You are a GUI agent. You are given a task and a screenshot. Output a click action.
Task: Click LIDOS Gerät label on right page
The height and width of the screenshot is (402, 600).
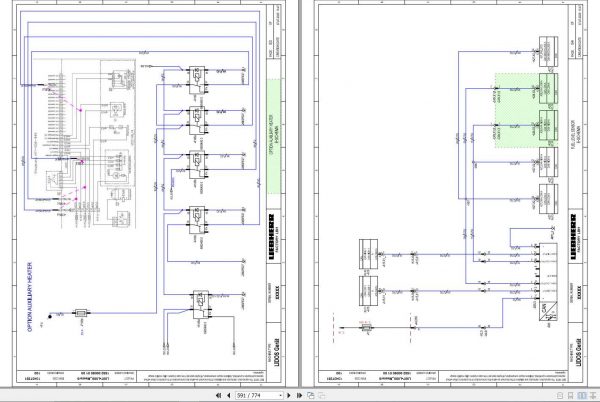pos(579,352)
